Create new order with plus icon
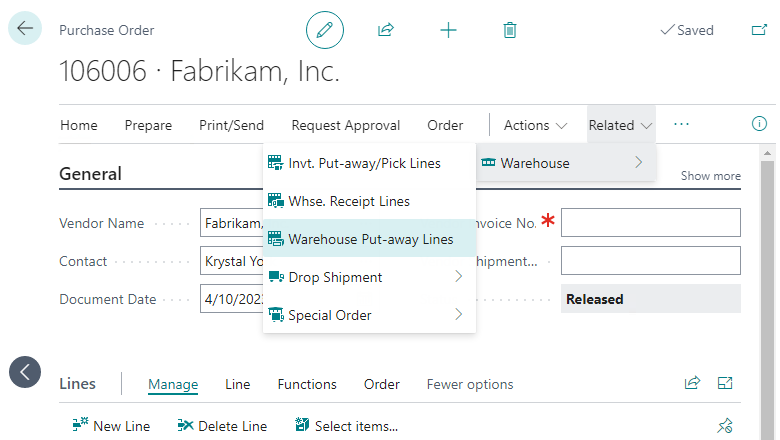This screenshot has height=440, width=780. point(448,30)
